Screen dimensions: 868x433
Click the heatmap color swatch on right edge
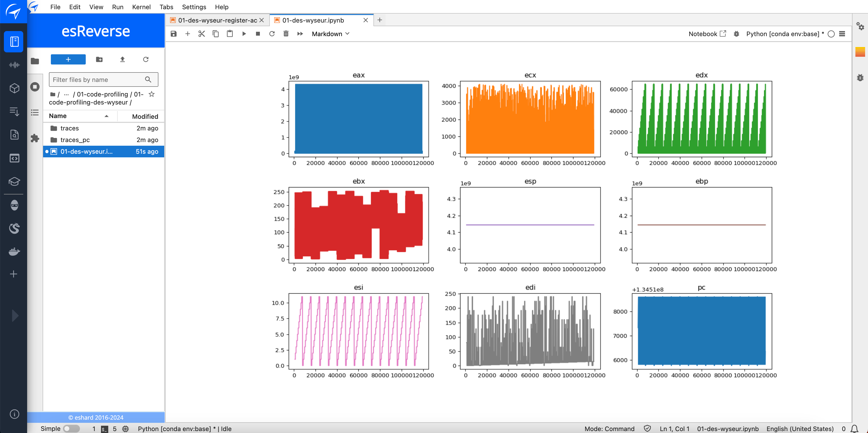tap(860, 52)
